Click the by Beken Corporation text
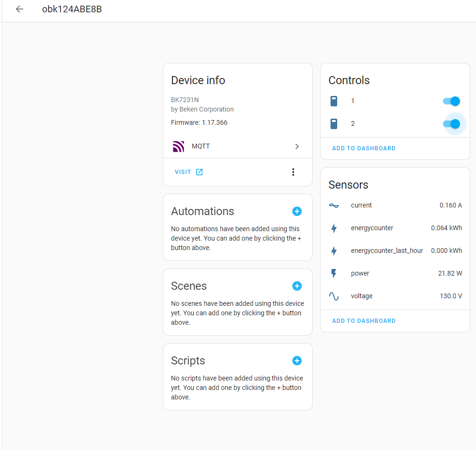 [x=202, y=109]
